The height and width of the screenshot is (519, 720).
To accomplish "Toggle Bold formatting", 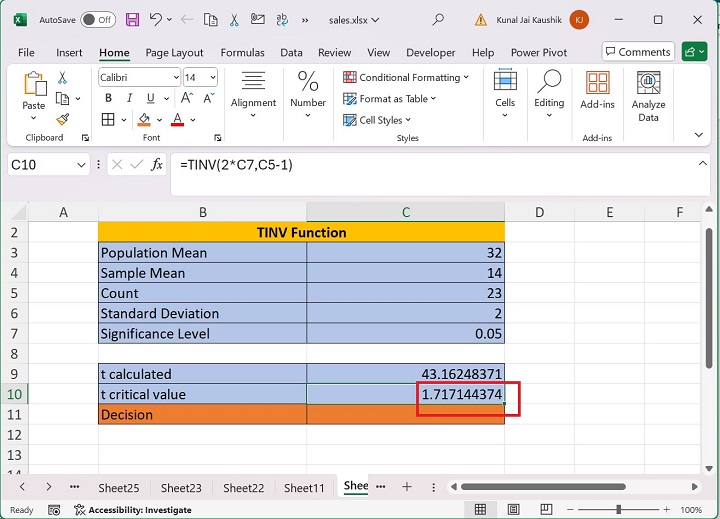I will click(x=108, y=99).
